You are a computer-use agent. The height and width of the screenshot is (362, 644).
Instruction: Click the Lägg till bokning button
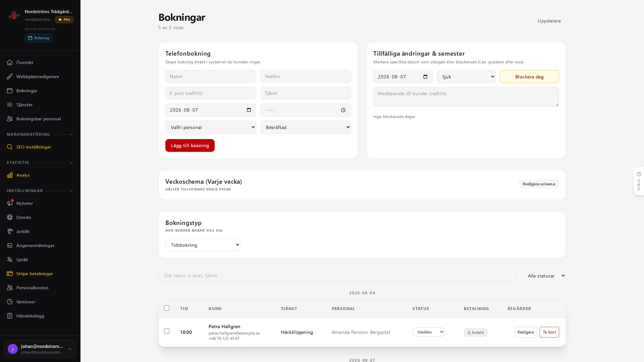190,145
